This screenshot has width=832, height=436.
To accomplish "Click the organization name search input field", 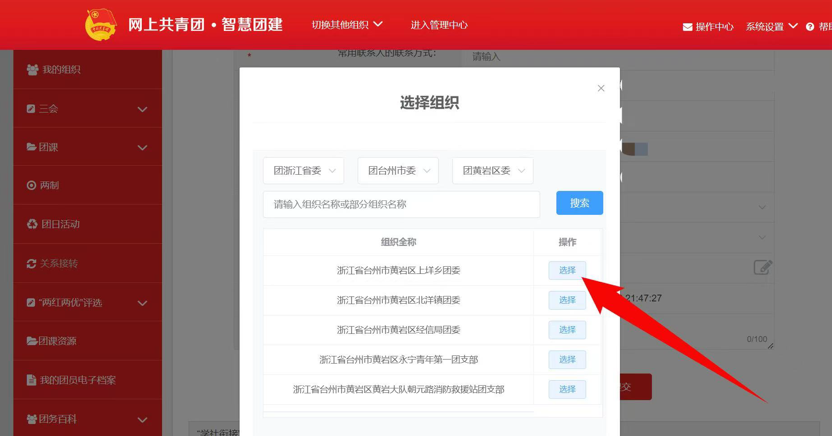I will coord(401,204).
